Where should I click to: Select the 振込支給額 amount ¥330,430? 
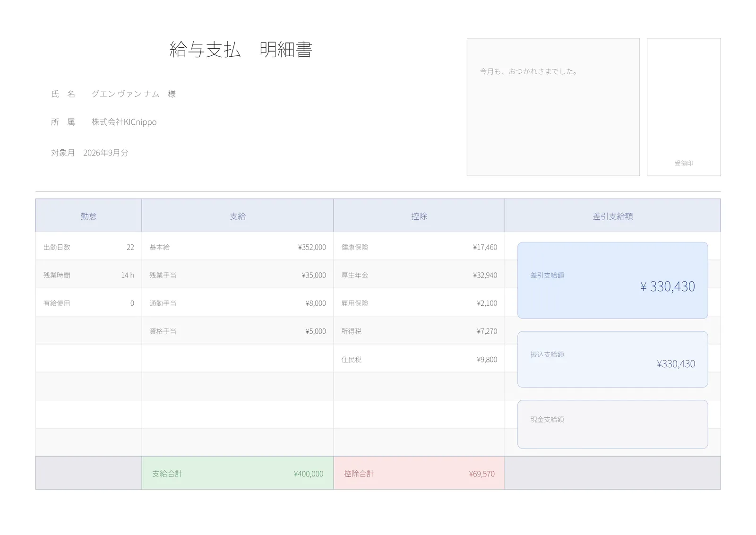[x=676, y=364]
